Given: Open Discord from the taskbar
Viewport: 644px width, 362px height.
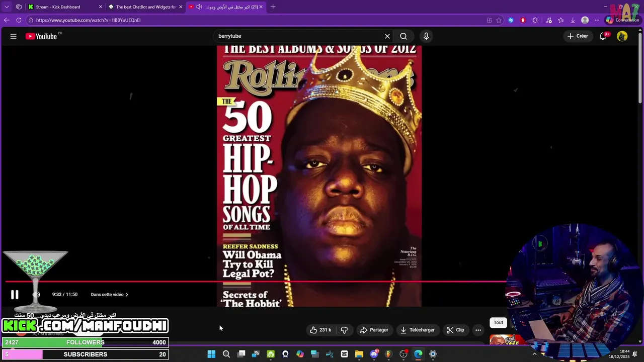Looking at the screenshot, I should pos(374,354).
